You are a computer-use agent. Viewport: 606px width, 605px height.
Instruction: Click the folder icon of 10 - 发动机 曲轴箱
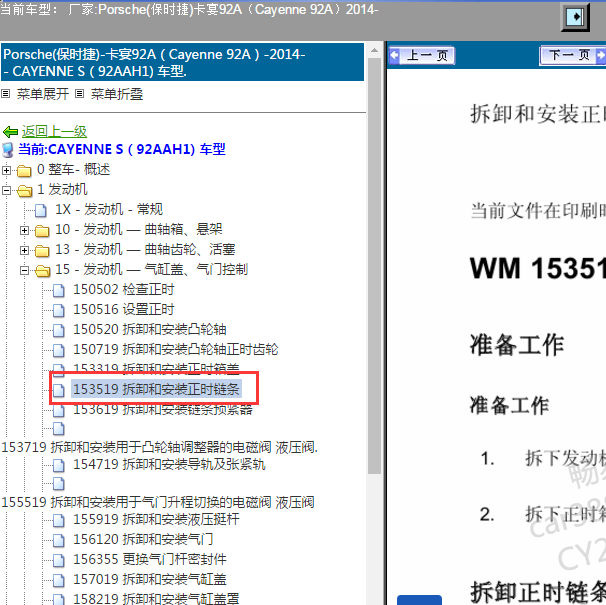pyautogui.click(x=42, y=231)
